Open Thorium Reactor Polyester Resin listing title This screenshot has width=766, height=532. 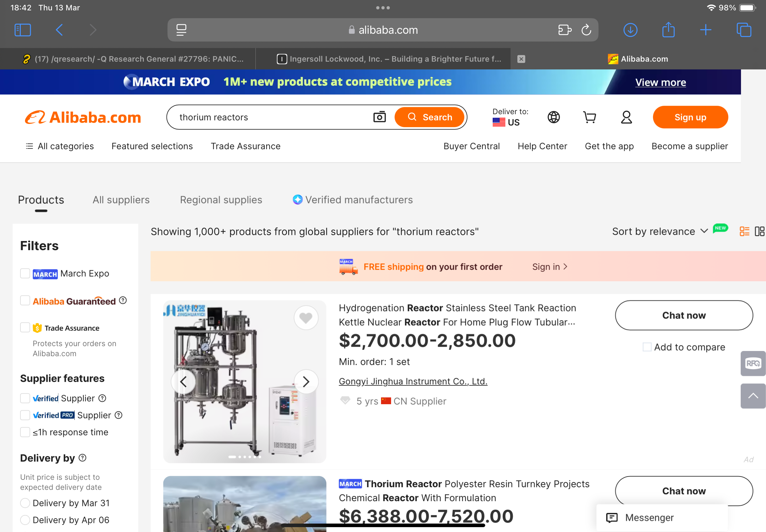point(464,491)
